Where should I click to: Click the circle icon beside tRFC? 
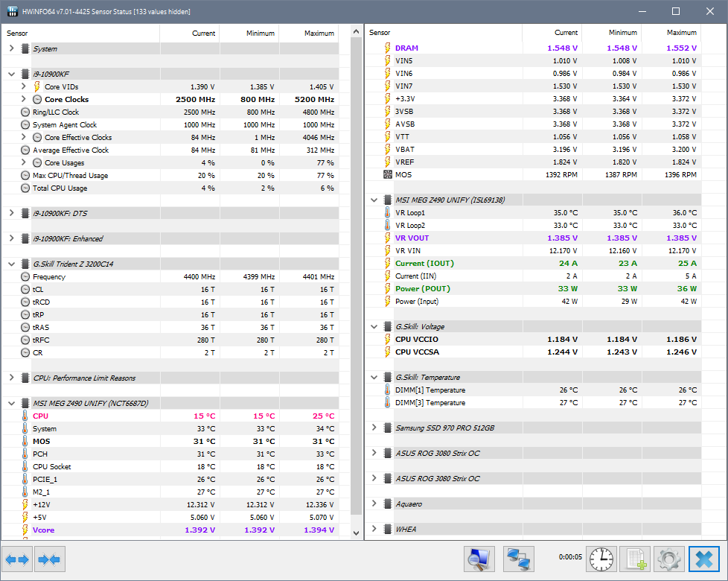[x=25, y=340]
